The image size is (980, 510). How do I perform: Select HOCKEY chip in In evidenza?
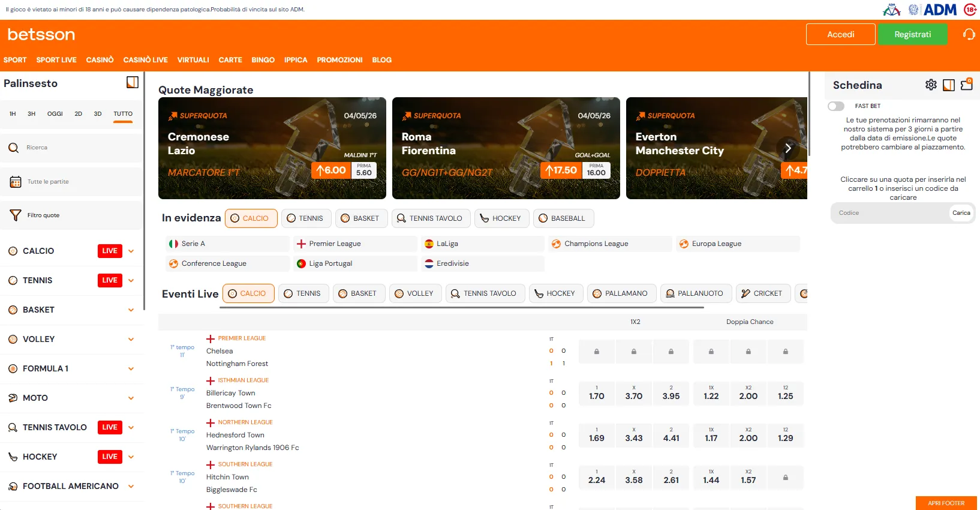click(501, 218)
